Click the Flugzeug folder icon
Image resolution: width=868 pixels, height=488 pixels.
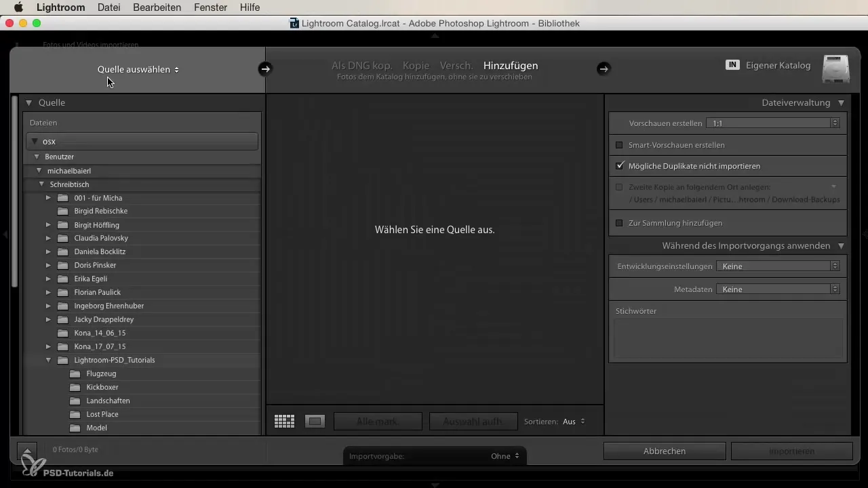(x=75, y=373)
